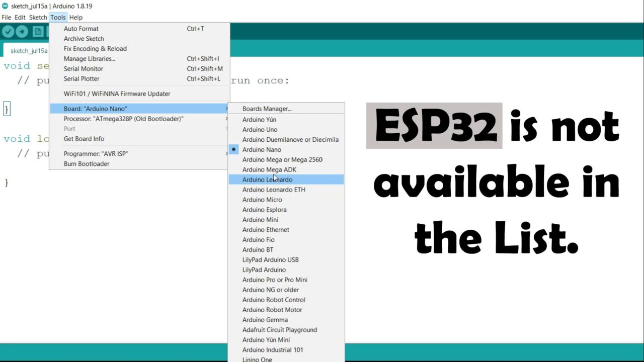Open the File menu
Viewport: 644px width, 362px height.
[7, 17]
